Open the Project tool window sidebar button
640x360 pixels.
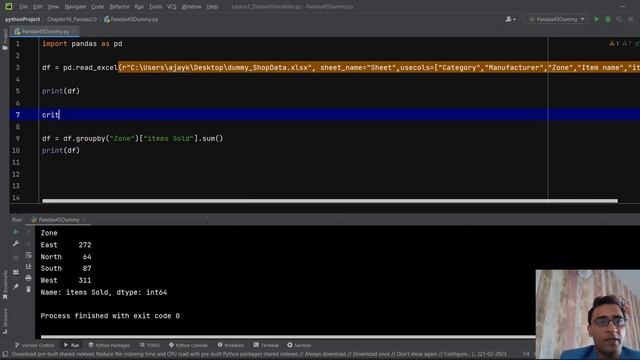point(5,40)
